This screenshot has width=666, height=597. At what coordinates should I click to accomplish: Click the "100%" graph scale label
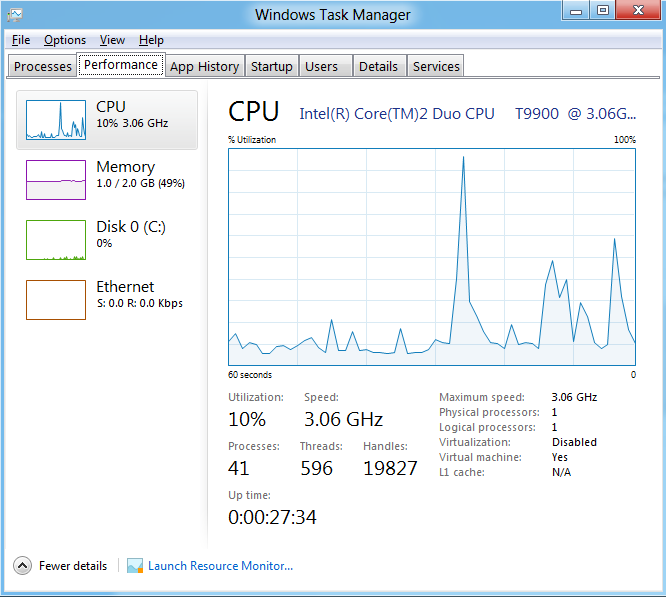pyautogui.click(x=625, y=140)
